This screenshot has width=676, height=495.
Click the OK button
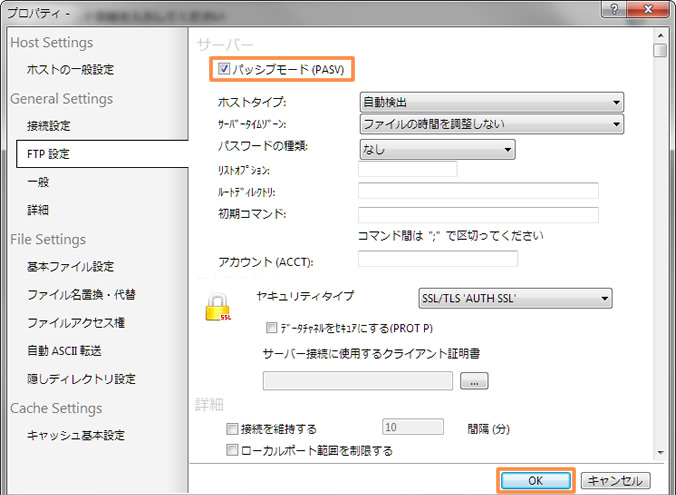pos(535,480)
